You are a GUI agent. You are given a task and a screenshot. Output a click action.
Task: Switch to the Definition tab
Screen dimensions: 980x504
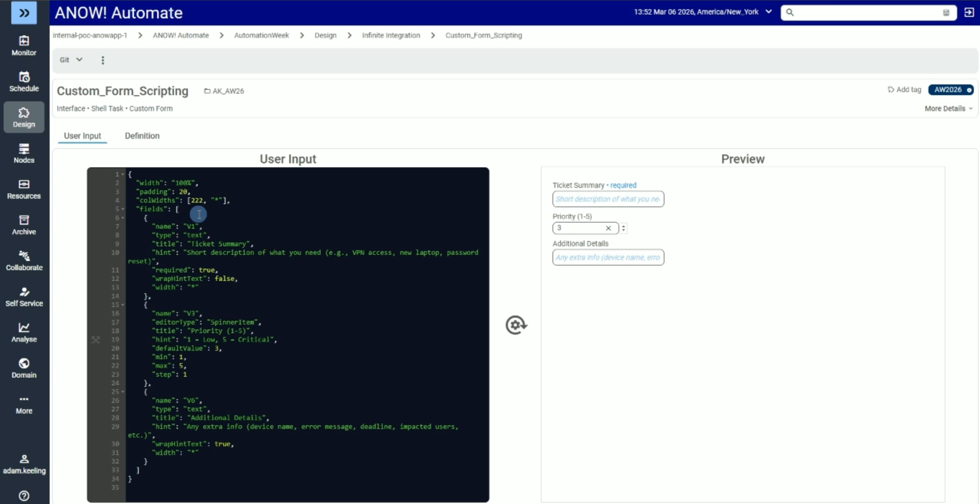[142, 136]
